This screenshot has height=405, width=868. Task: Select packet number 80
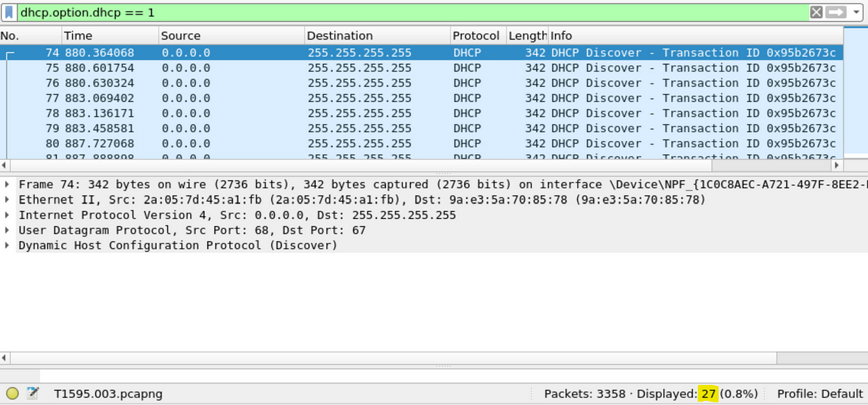click(x=422, y=144)
